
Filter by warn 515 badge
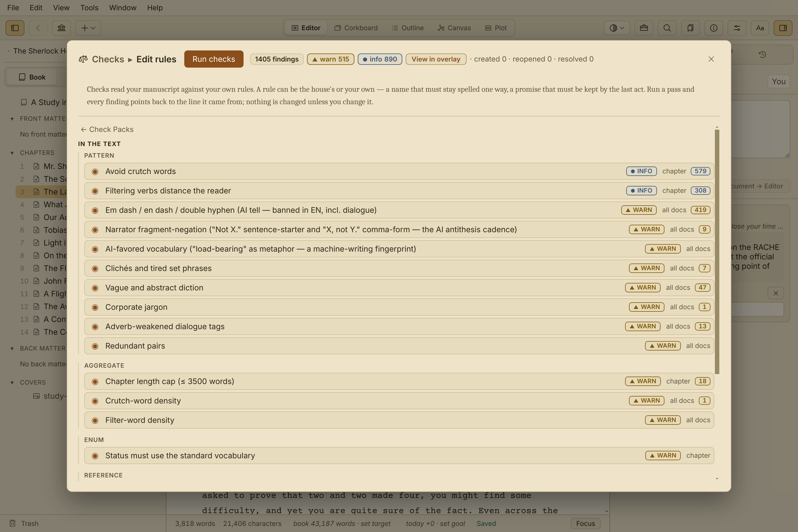pyautogui.click(x=331, y=59)
